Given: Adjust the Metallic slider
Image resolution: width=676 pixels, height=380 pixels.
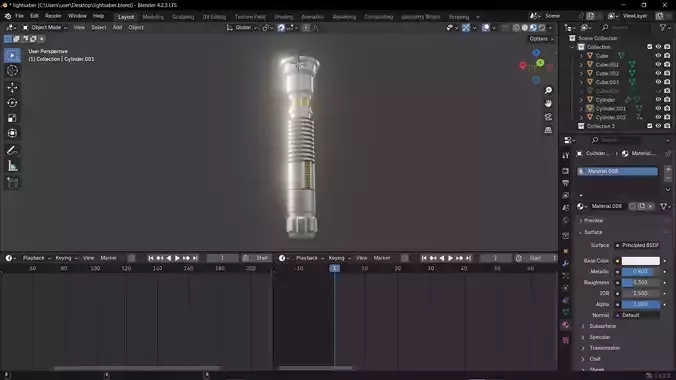Looking at the screenshot, I should pos(640,271).
